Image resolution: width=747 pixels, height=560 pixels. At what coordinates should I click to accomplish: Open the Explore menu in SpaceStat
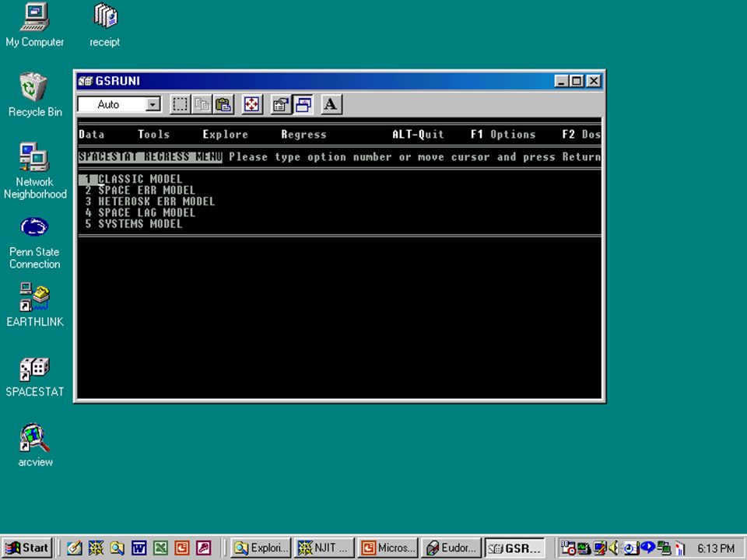pos(225,135)
